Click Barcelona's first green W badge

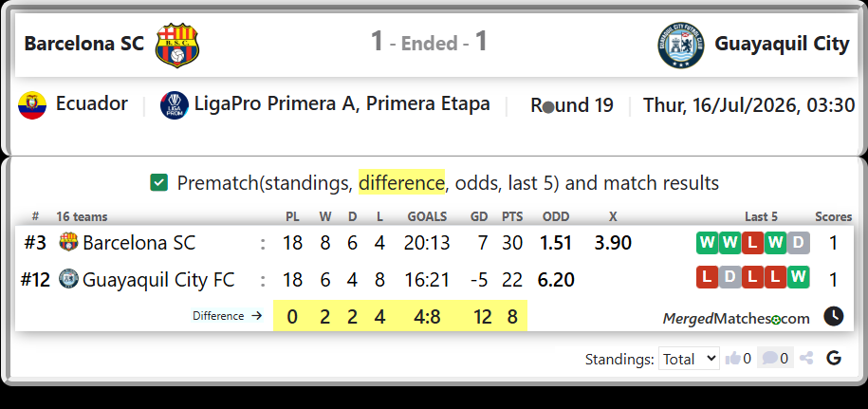click(x=707, y=243)
